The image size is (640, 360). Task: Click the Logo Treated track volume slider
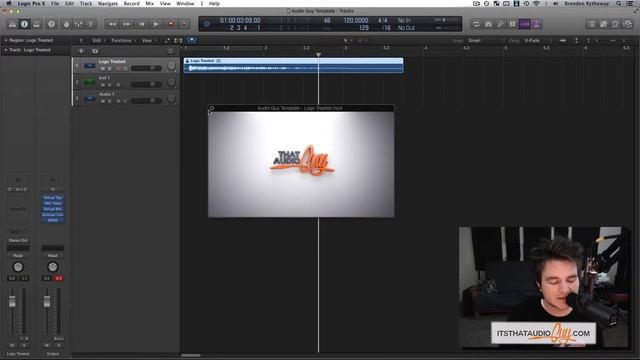pyautogui.click(x=146, y=68)
